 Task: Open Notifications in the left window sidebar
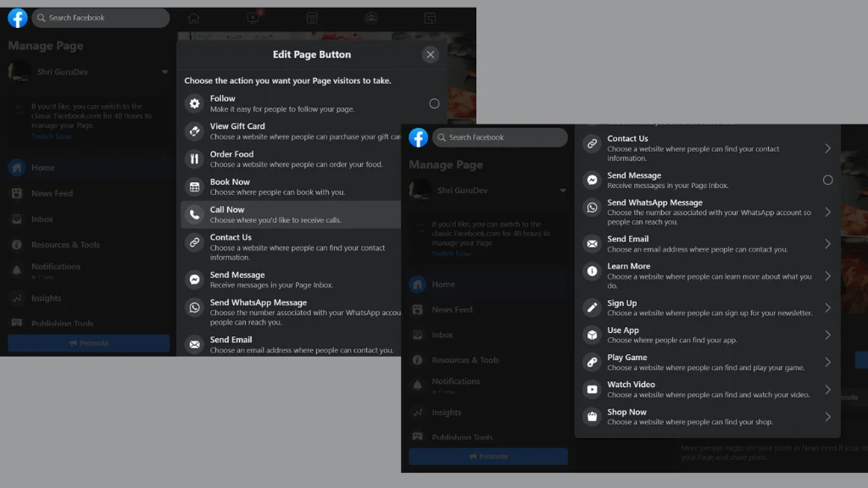(x=88, y=270)
